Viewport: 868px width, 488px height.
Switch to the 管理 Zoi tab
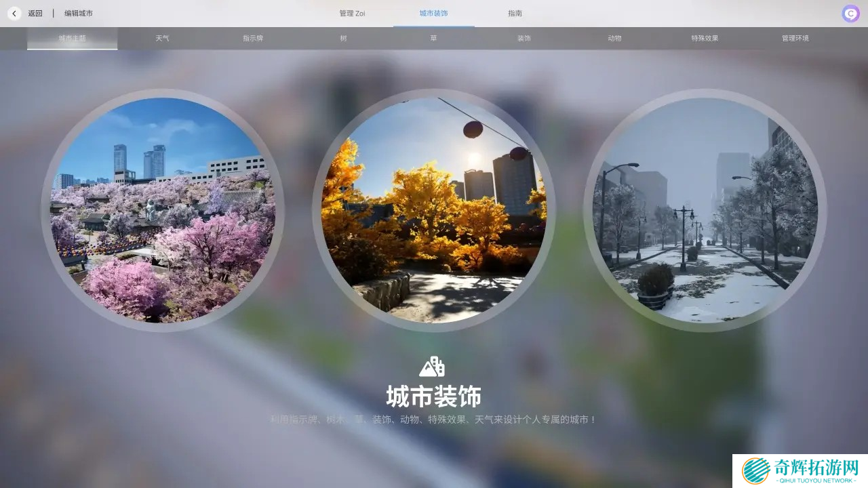[352, 14]
